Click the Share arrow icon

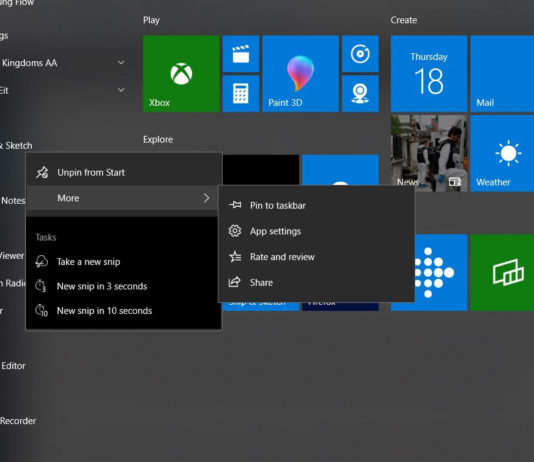[234, 282]
